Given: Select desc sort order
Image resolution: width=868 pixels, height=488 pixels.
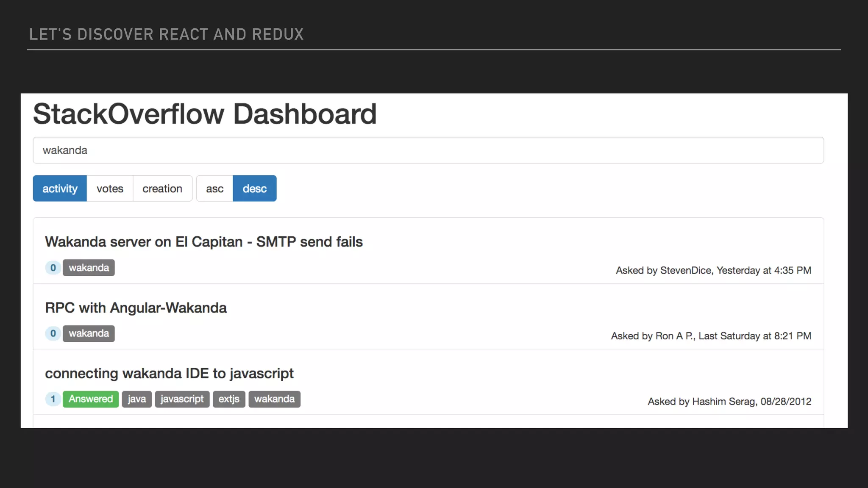Looking at the screenshot, I should pos(254,189).
